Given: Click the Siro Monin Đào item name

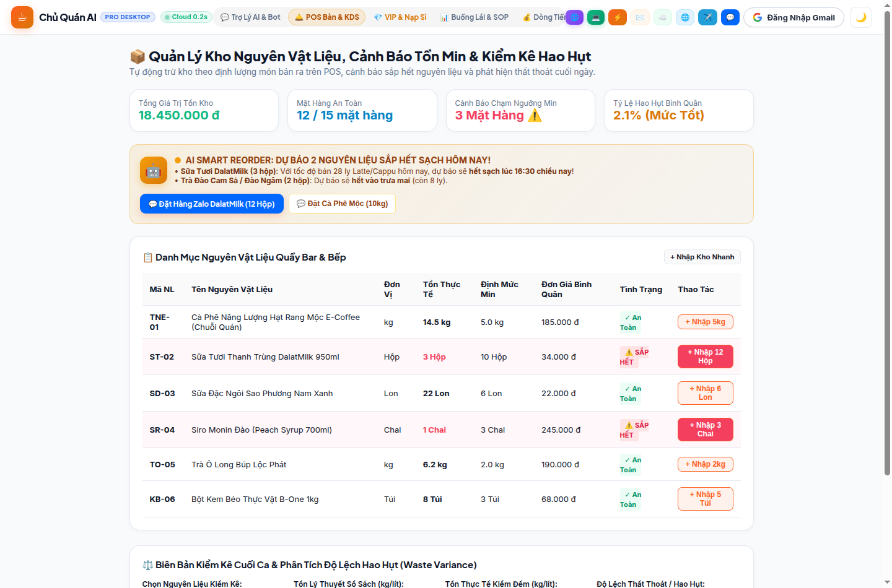Looking at the screenshot, I should pos(261,430).
